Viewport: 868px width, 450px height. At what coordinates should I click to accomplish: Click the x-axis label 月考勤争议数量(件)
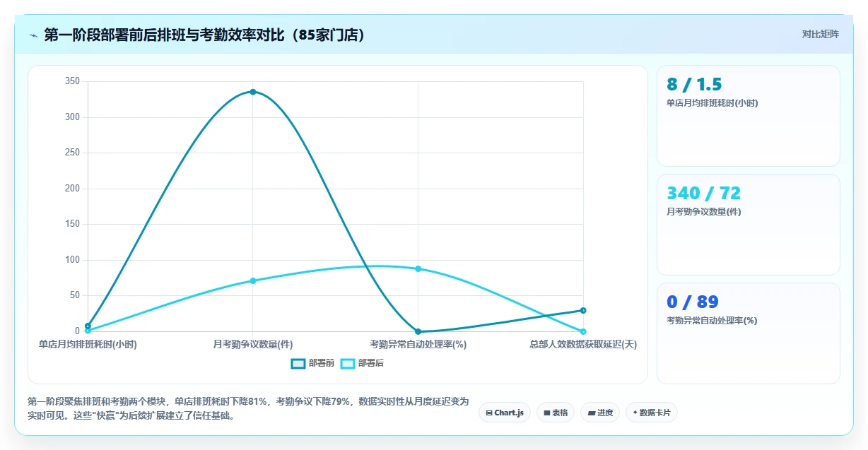coord(253,345)
